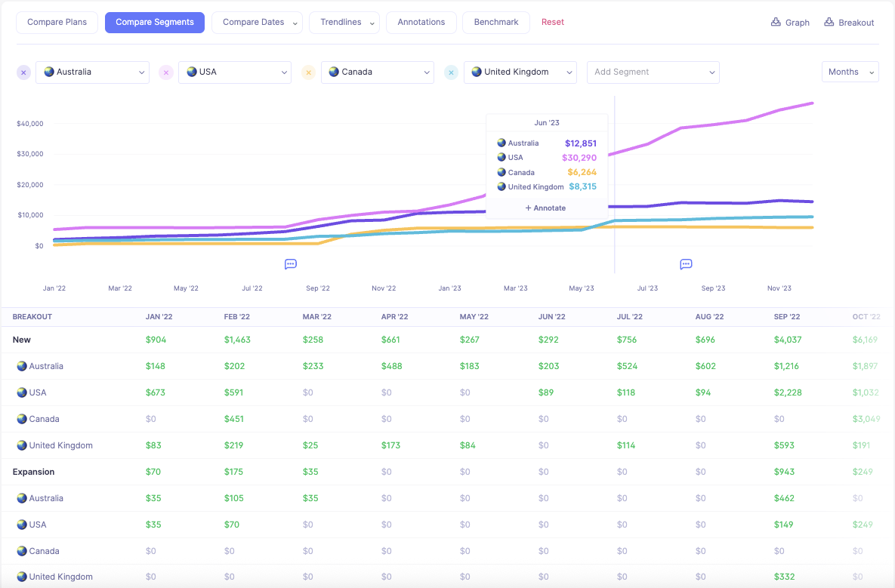The width and height of the screenshot is (895, 588).
Task: Click the $40,000 y-axis label
Action: [x=29, y=124]
